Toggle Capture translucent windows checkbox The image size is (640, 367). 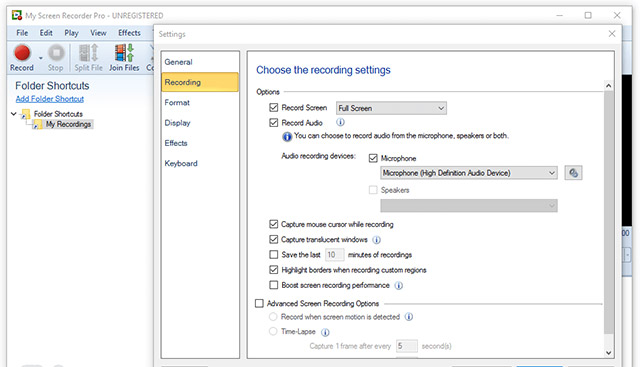273,239
